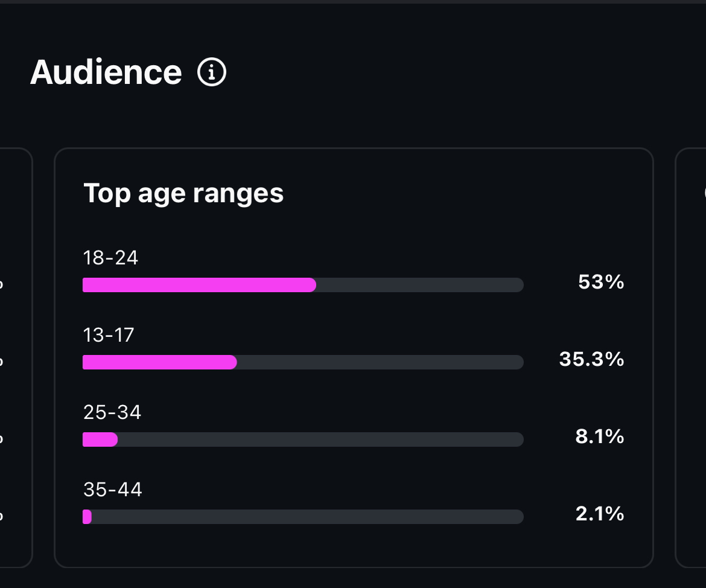Select the 8.1% percentage value
Viewport: 706px width, 588px height.
[x=600, y=436]
